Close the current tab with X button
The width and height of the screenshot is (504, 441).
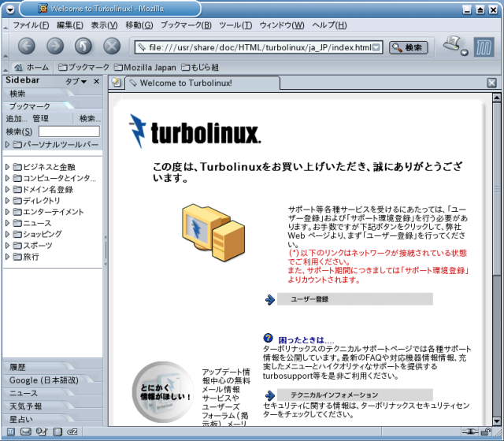point(491,83)
